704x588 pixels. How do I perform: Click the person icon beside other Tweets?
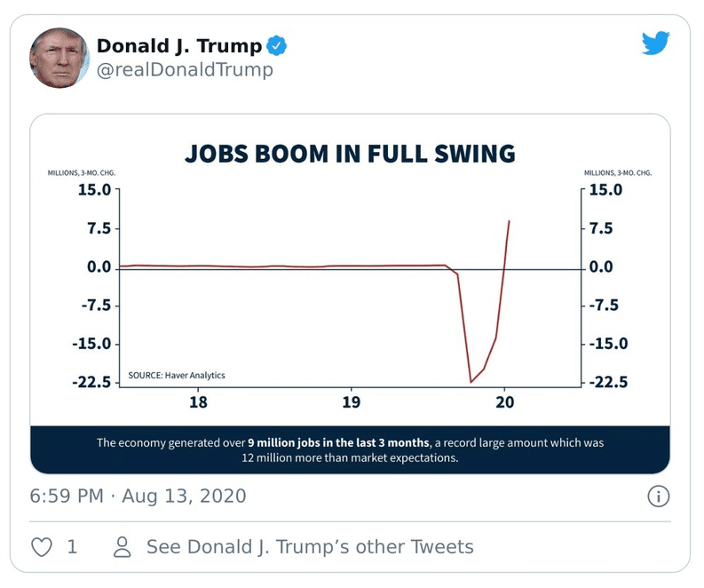[123, 546]
